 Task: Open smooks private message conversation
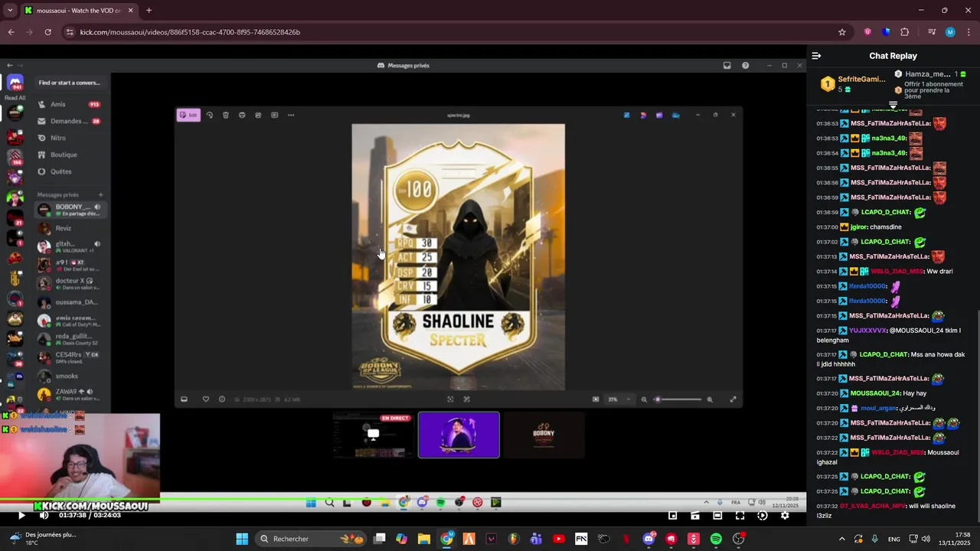(70, 376)
